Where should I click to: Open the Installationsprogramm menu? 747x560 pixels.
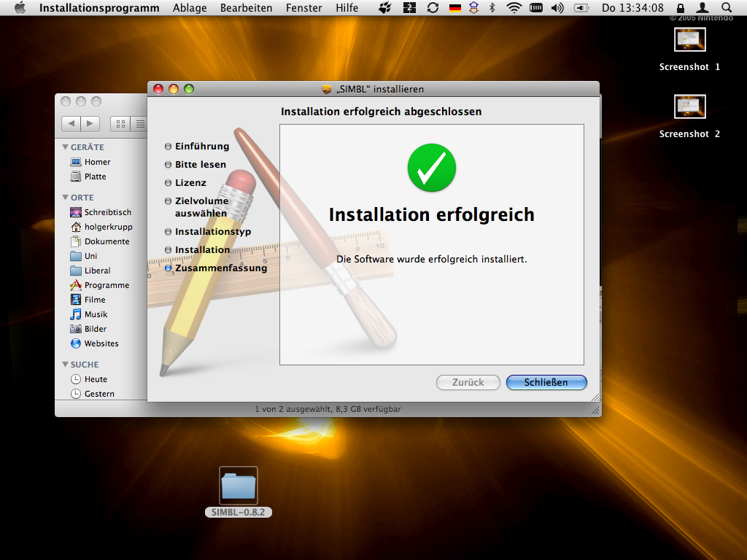99,7
